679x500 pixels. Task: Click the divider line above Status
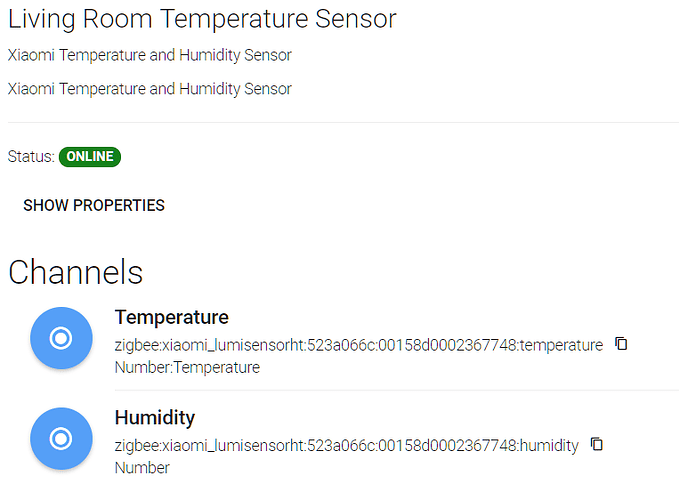[x=340, y=122]
